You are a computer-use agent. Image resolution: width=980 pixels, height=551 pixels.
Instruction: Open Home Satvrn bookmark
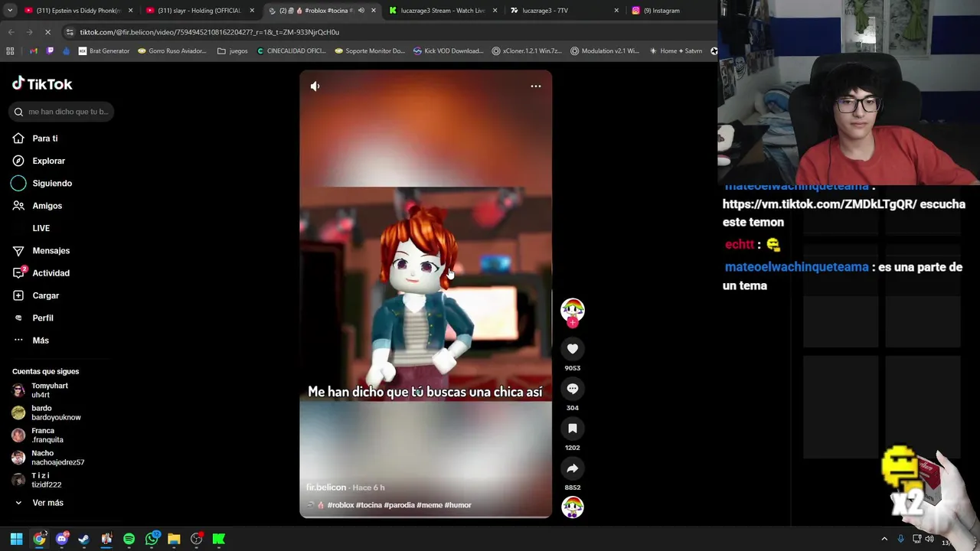(675, 51)
